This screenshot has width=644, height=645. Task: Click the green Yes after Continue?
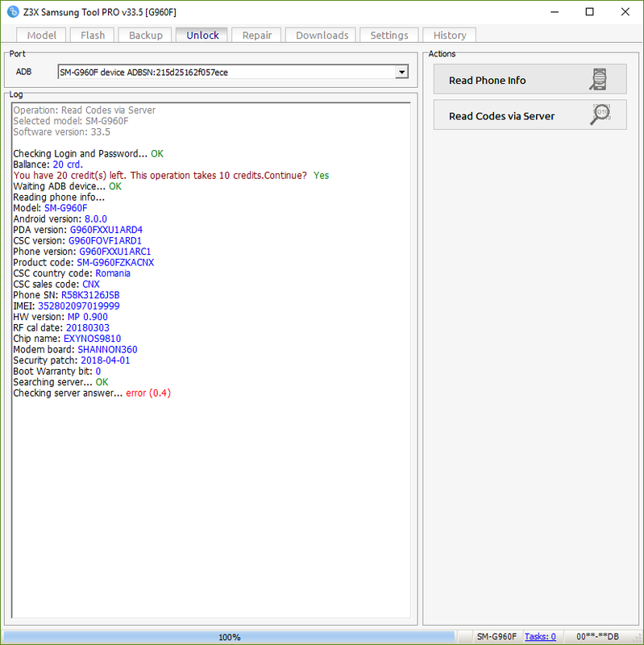pos(321,176)
